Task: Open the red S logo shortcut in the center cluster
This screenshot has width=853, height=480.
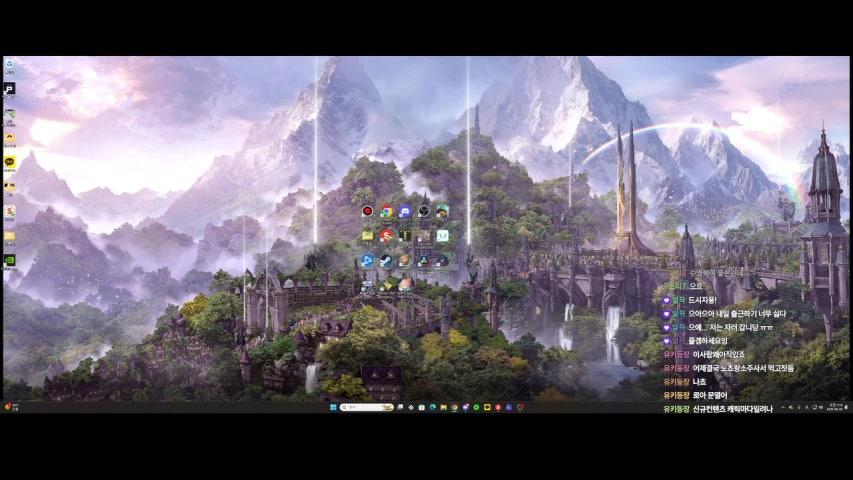Action: click(386, 236)
